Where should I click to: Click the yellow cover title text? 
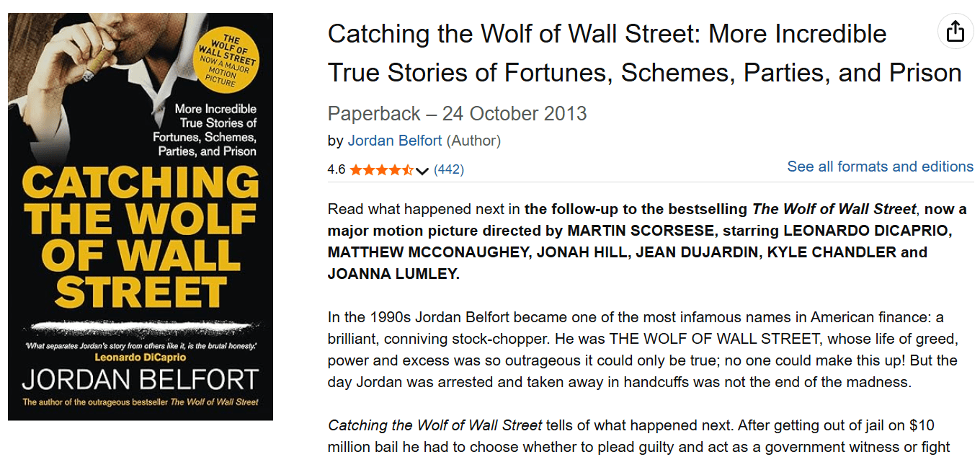click(x=141, y=238)
